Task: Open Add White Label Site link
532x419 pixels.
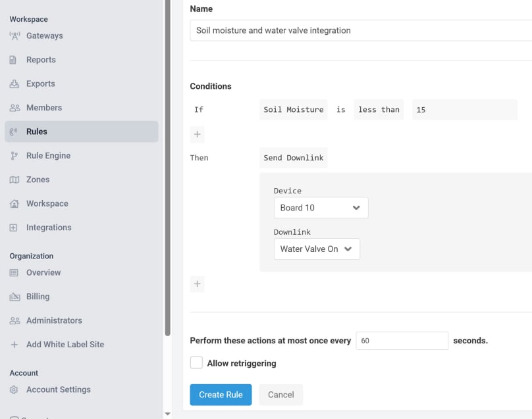Action: point(65,345)
